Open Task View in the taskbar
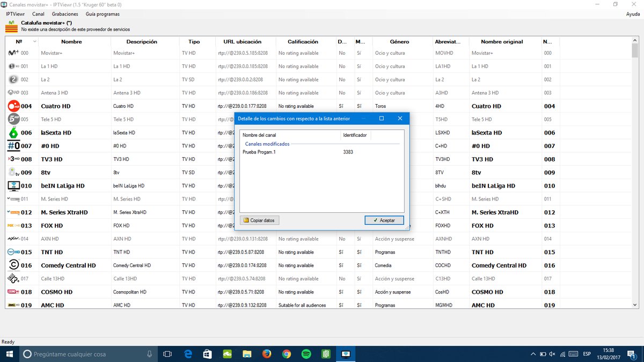The image size is (644, 362). tap(167, 354)
